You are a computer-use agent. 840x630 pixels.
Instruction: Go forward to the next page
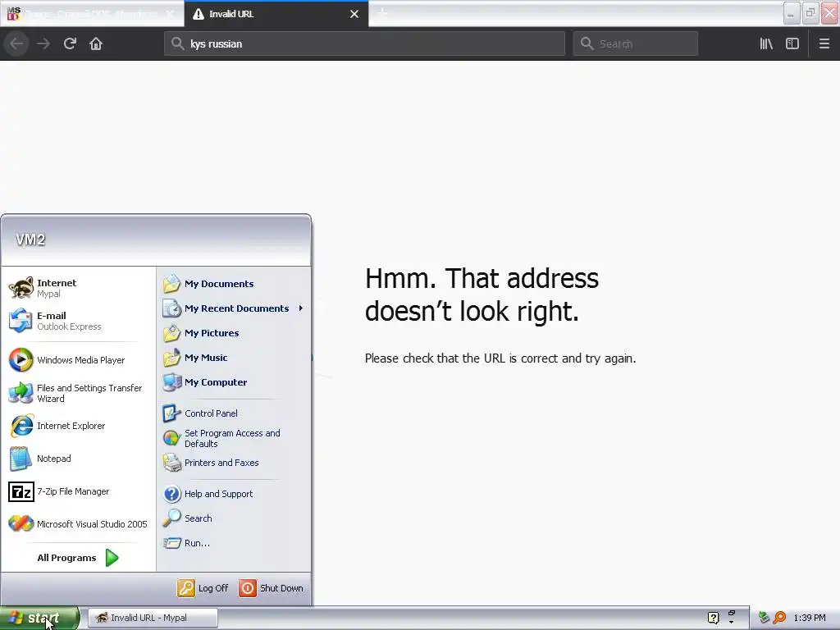[43, 43]
